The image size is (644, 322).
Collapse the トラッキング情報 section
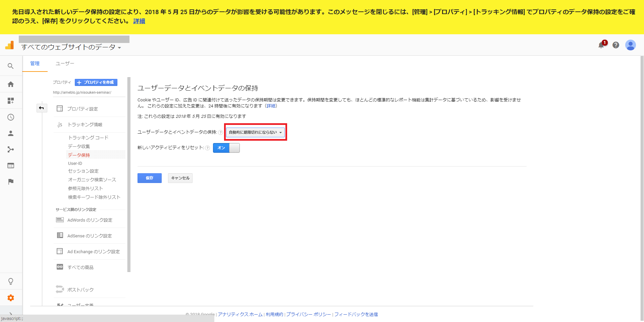click(x=85, y=125)
